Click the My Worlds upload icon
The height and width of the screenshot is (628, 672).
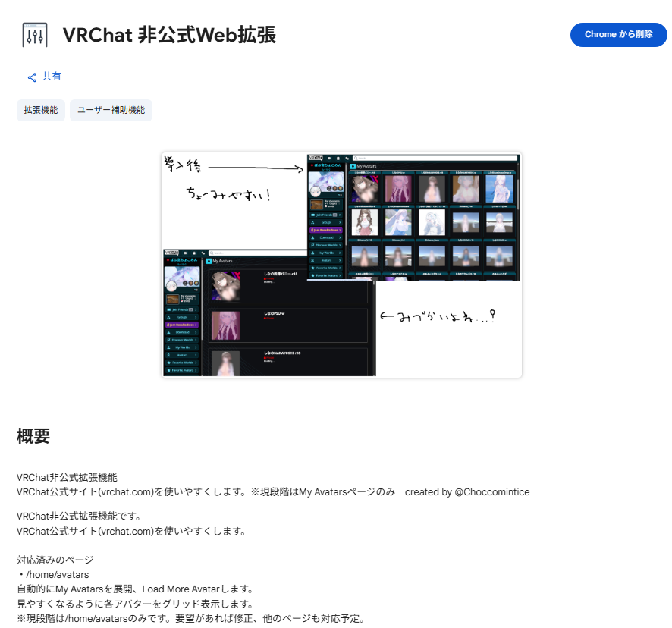click(x=312, y=253)
